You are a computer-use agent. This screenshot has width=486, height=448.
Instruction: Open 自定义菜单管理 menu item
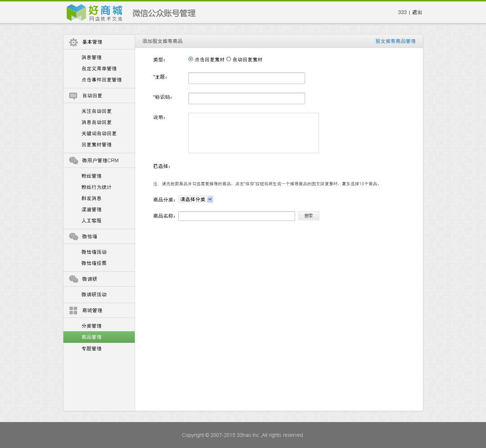click(99, 68)
